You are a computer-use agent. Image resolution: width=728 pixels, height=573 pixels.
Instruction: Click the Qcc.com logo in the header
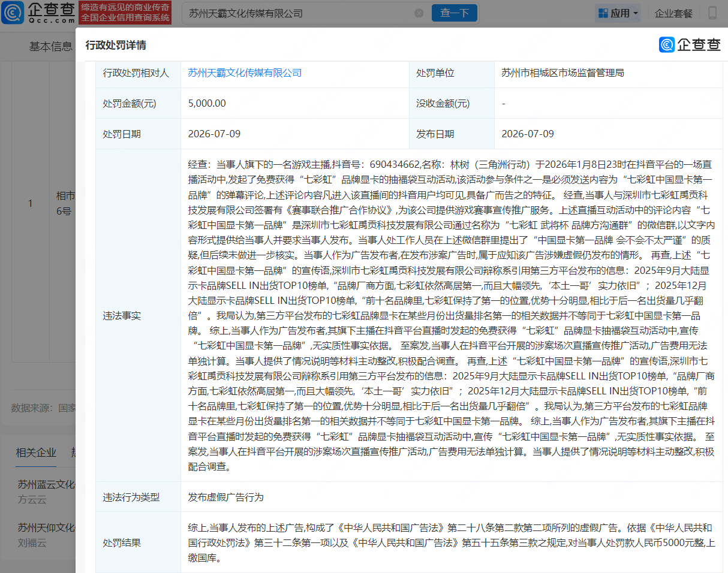click(38, 13)
